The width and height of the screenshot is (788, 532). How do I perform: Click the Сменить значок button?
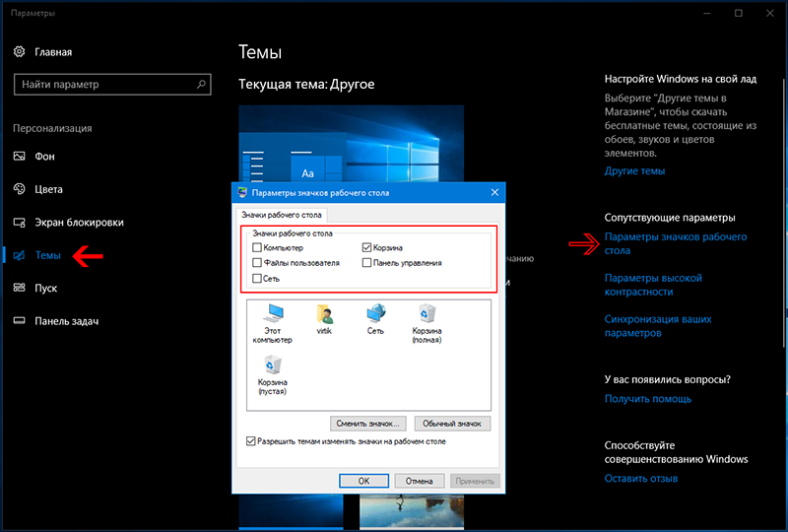[x=367, y=424]
